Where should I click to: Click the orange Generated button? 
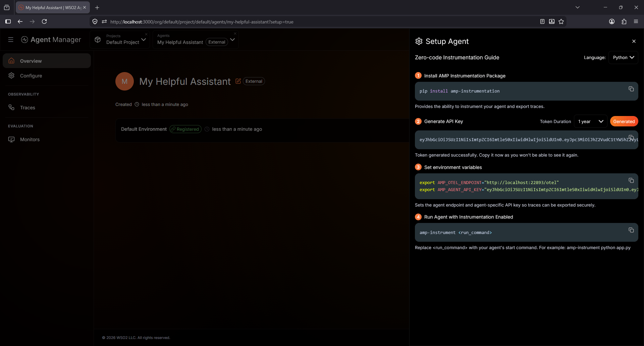click(624, 121)
